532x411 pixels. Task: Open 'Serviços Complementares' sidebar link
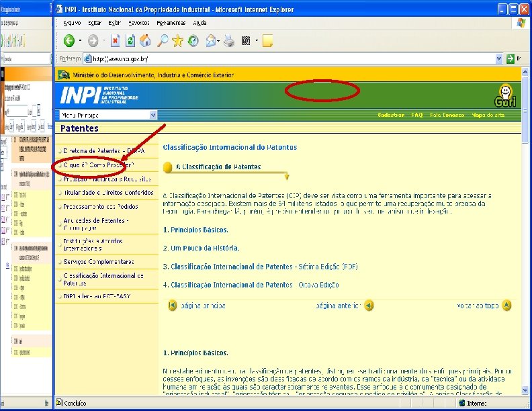(98, 262)
